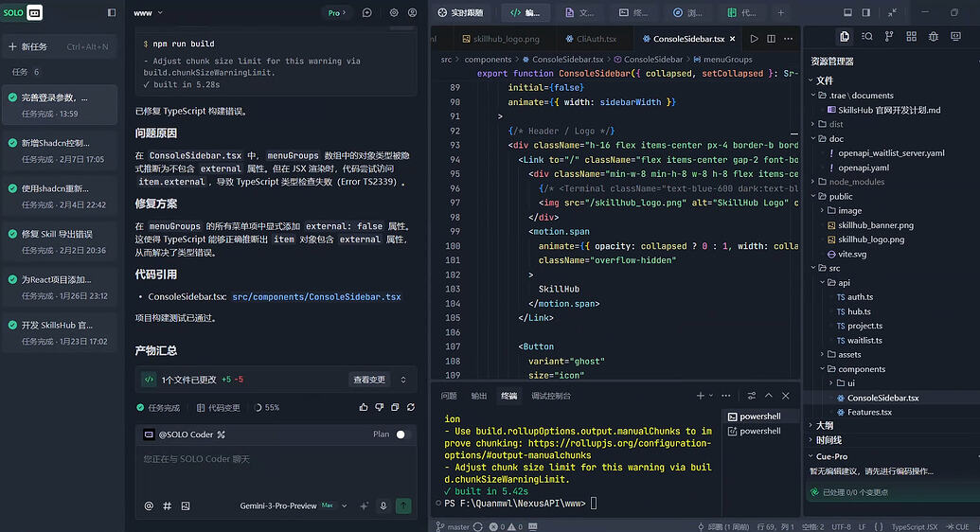The image size is (980, 532).
Task: Click the sparkle prompt-enhance icon
Action: coord(365,505)
